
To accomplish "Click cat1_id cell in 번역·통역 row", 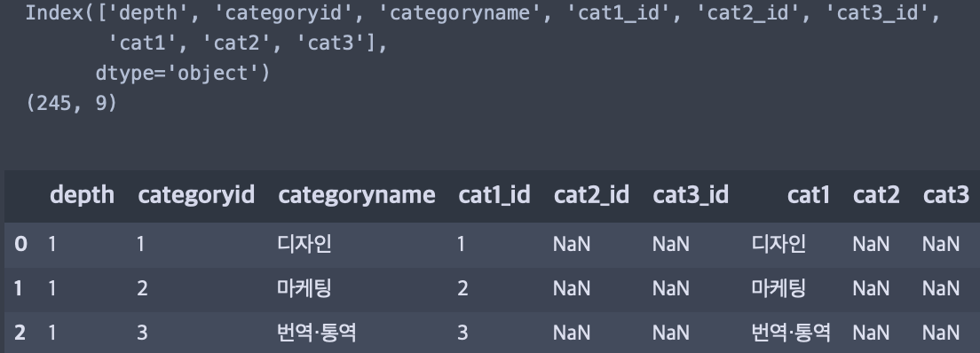I will click(462, 333).
